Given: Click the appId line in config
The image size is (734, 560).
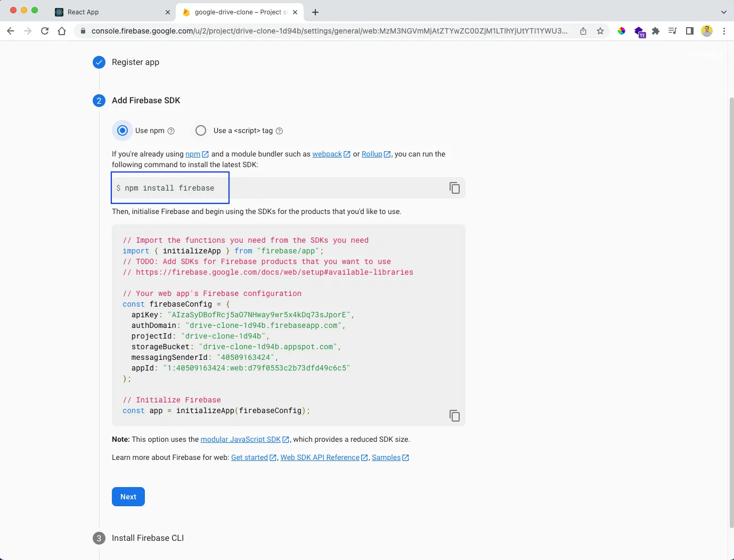Looking at the screenshot, I should point(241,368).
